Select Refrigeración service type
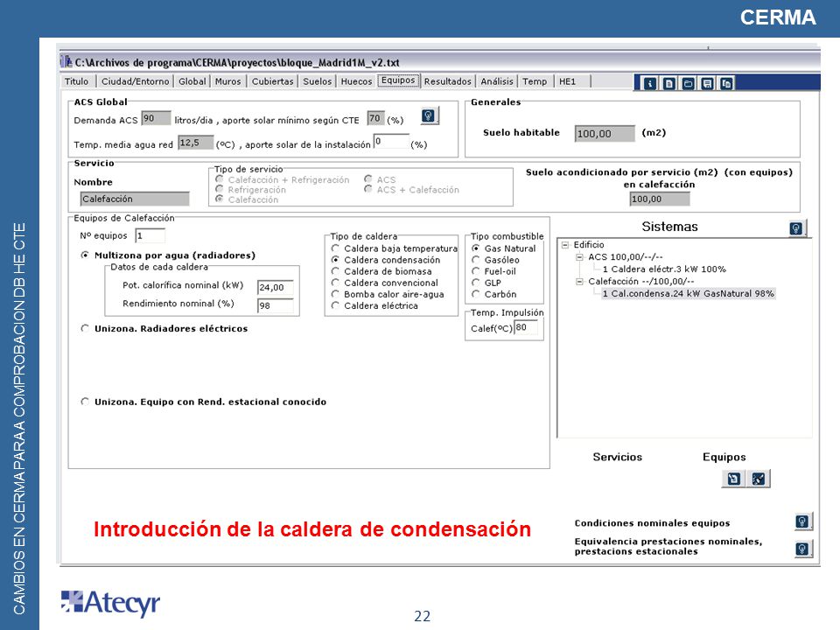Image resolution: width=840 pixels, height=630 pixels. [219, 189]
